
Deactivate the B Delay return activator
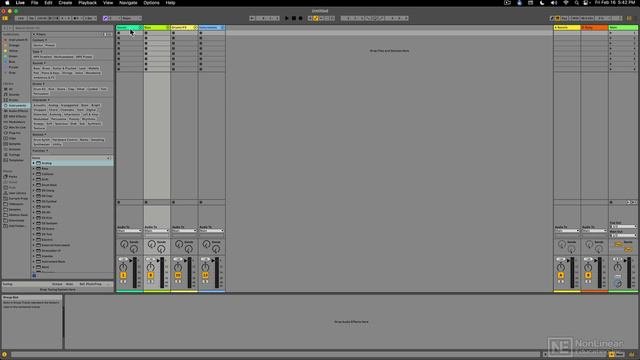(x=588, y=276)
